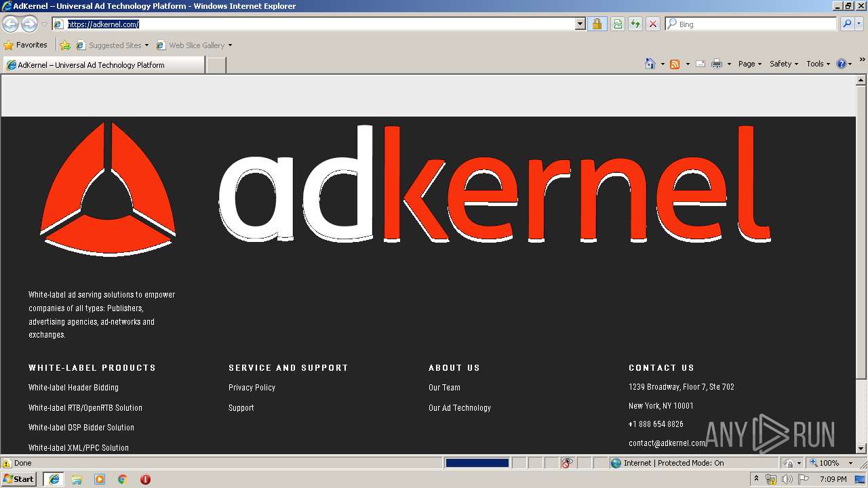Click the Print icon
868x488 pixels.
point(717,64)
